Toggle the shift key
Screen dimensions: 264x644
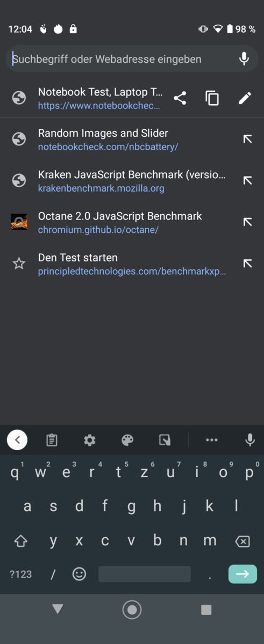click(20, 541)
